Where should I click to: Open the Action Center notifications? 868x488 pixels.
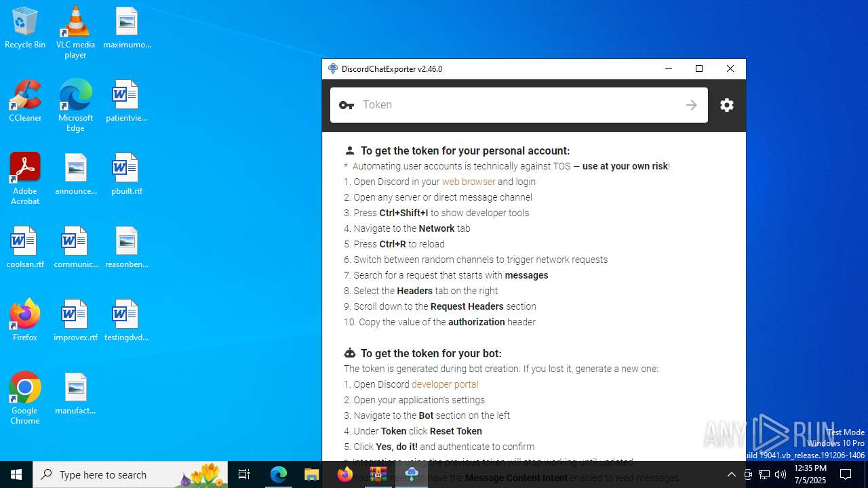846,474
